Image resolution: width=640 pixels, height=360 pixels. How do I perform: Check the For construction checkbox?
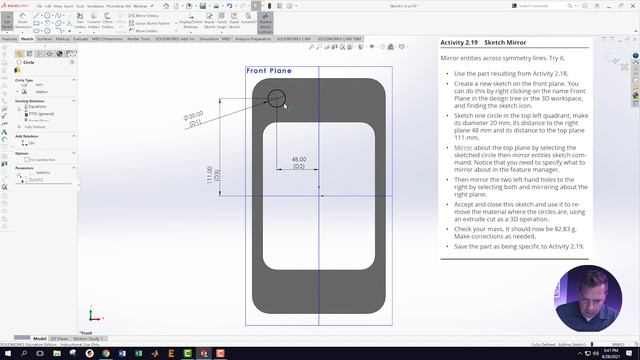coord(27,160)
